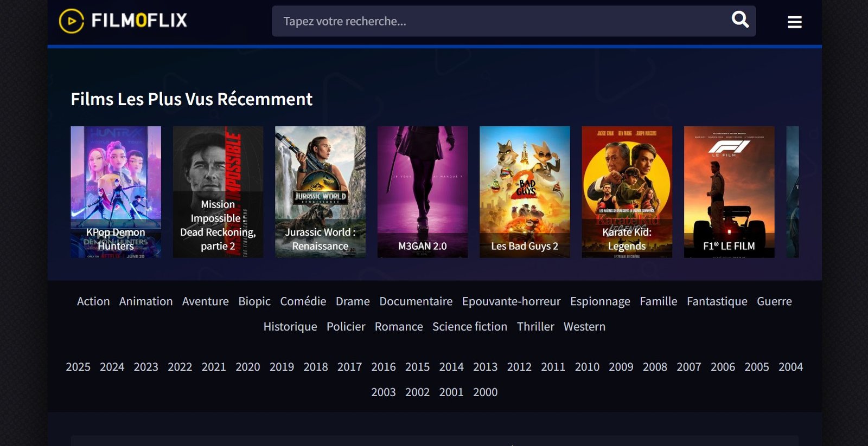This screenshot has height=446, width=868.
Task: Filter films by year 2019
Action: (x=282, y=367)
